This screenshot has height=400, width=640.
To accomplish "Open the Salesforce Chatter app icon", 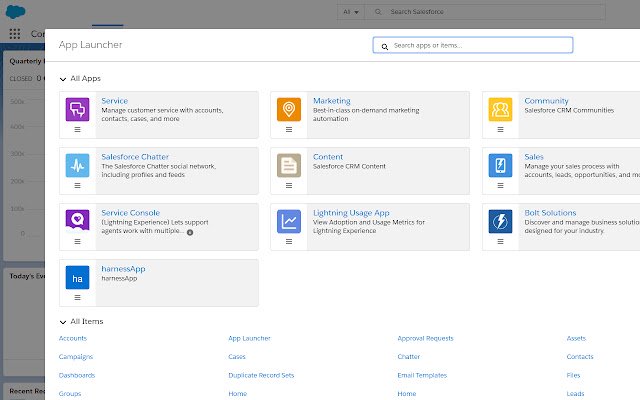I will 78,165.
